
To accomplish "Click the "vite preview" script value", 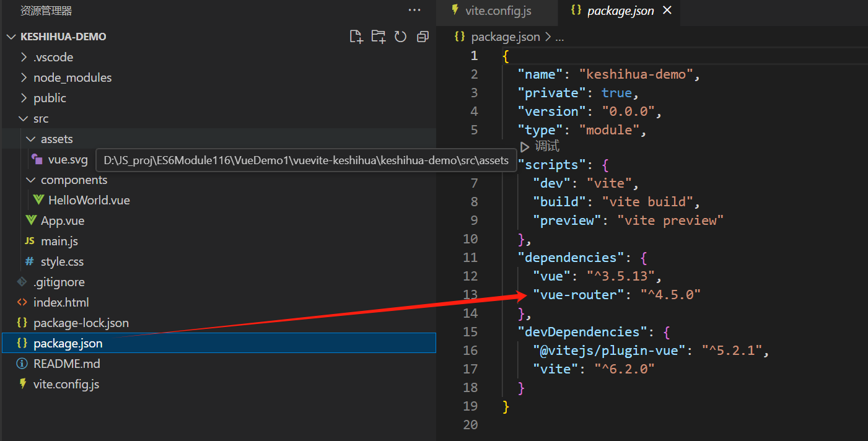I will [x=670, y=220].
